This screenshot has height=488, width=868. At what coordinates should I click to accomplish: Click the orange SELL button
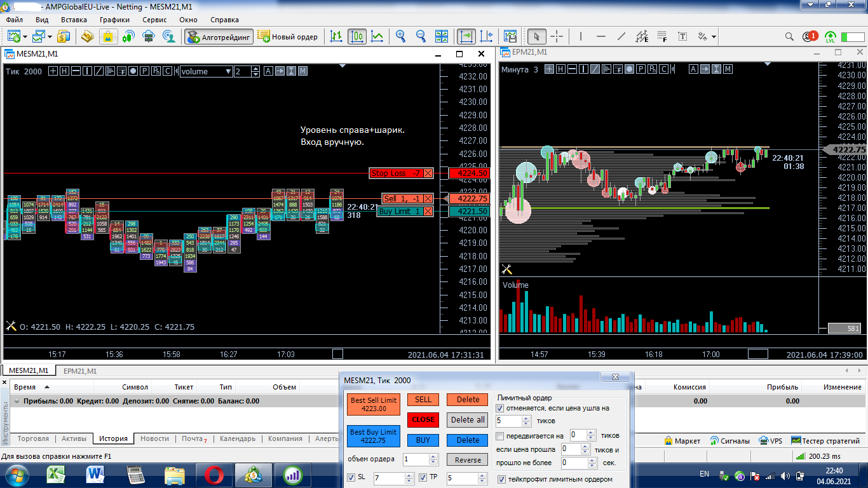423,400
